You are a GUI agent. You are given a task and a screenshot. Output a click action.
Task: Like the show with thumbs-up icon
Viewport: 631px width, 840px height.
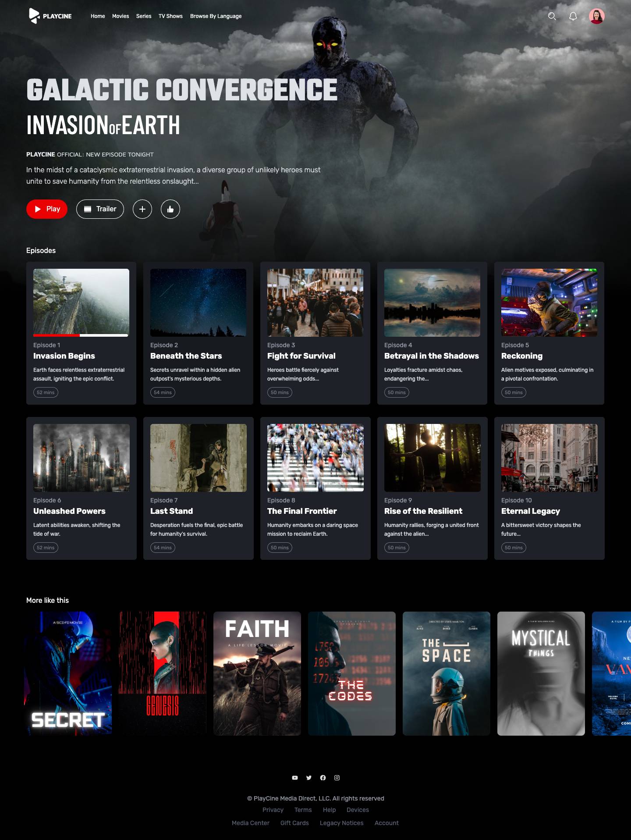tap(170, 209)
